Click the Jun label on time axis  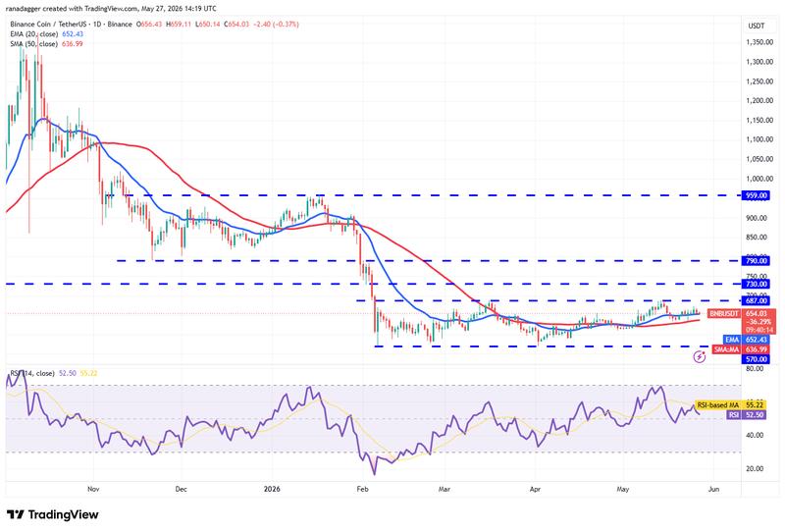714,489
